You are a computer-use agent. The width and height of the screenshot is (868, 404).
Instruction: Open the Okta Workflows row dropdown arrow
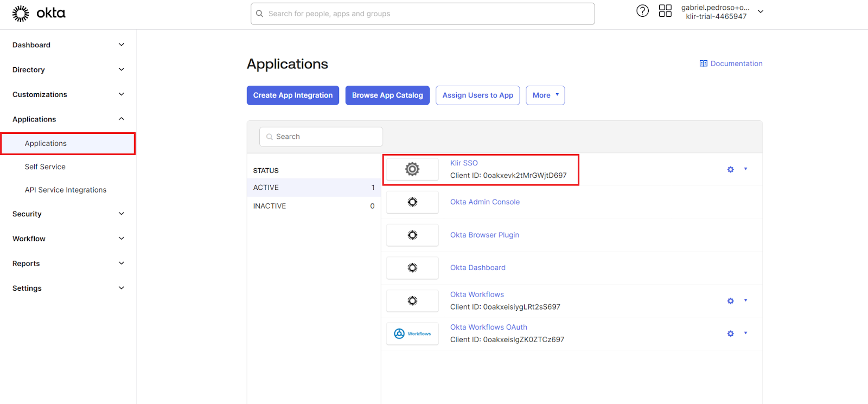[x=745, y=300]
